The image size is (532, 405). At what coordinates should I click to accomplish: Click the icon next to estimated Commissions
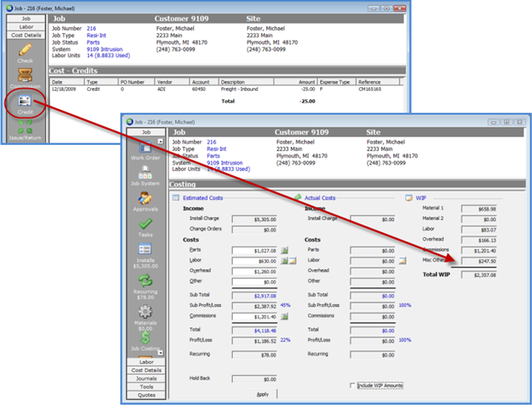point(285,317)
